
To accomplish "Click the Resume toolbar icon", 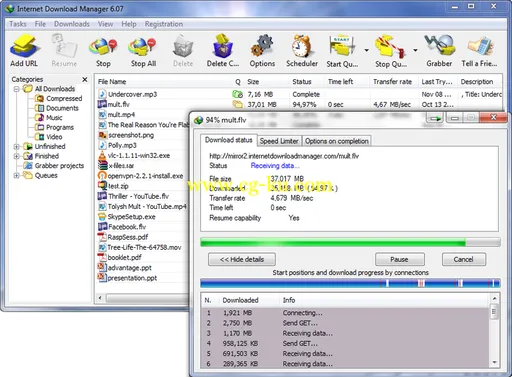I will 64,51.
